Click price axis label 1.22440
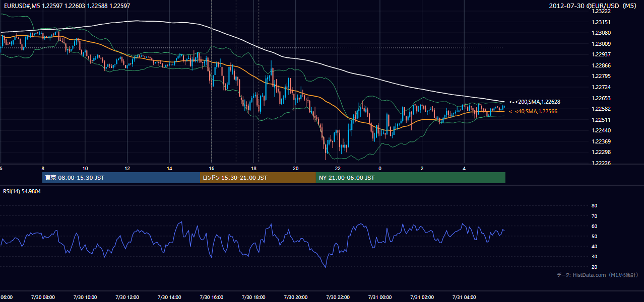The width and height of the screenshot is (644, 302). [x=601, y=130]
